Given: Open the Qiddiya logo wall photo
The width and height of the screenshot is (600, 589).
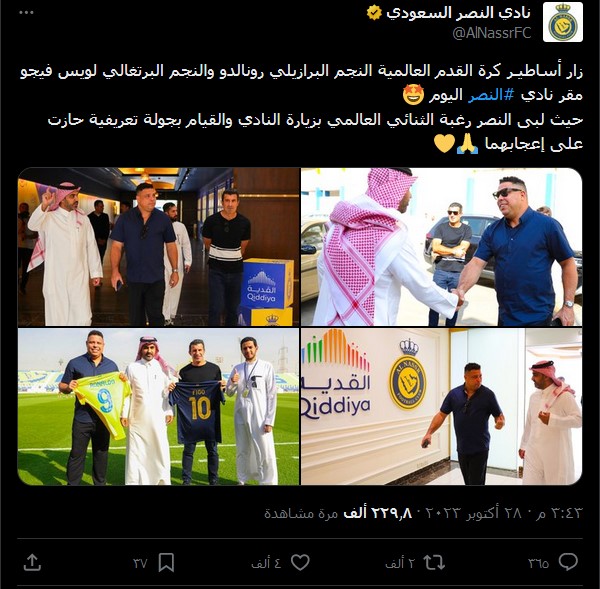Looking at the screenshot, I should click(x=441, y=406).
